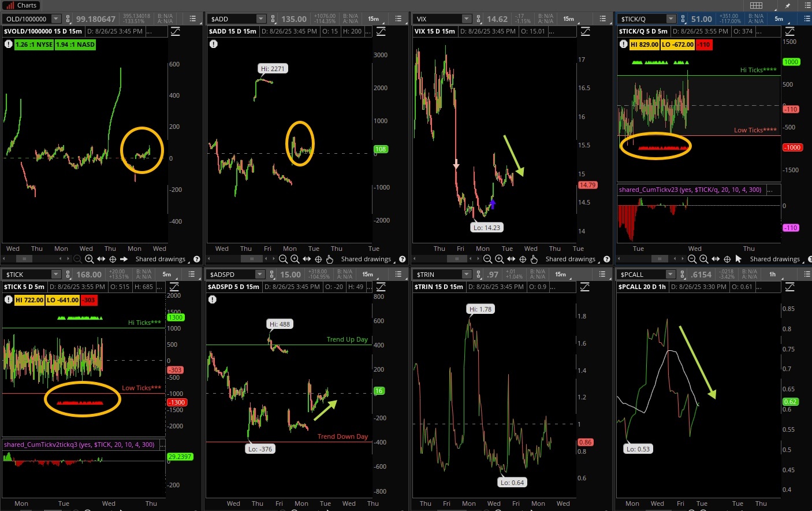Open the $PCALL chart settings list menu

coord(807,275)
